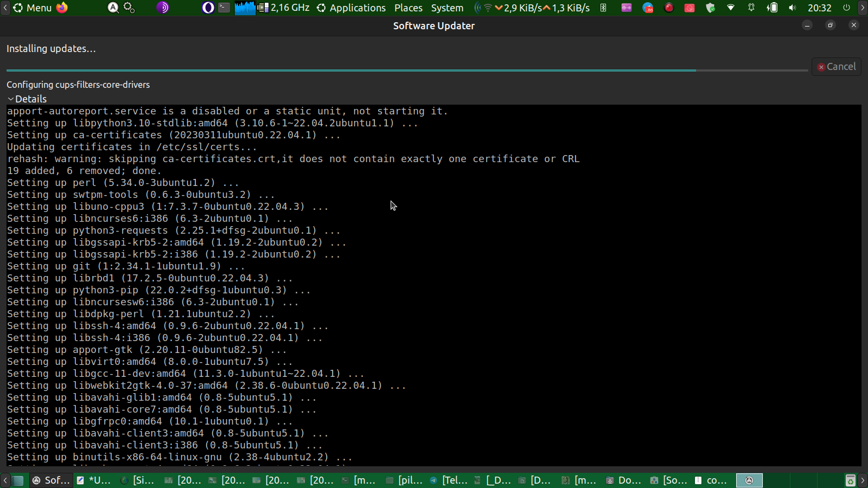
Task: Collapse top panel with left arrow
Action: [x=5, y=8]
